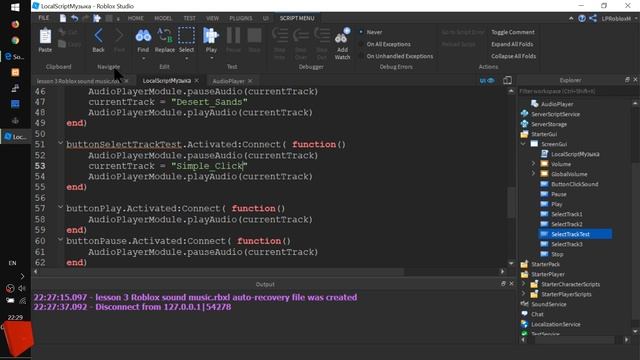Fold the function at line 57
Image resolution: width=640 pixels, height=360 pixels.
tap(60, 207)
